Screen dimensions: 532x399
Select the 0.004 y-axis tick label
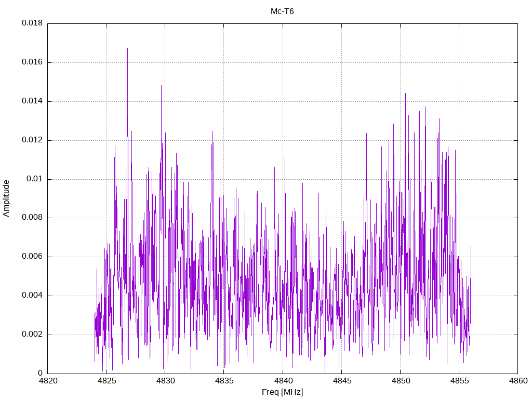click(32, 296)
